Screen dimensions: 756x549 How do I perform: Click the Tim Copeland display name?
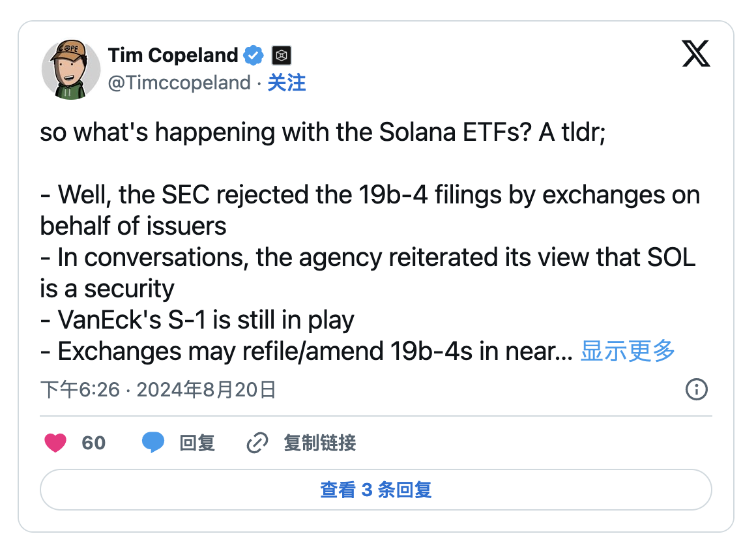(x=173, y=55)
